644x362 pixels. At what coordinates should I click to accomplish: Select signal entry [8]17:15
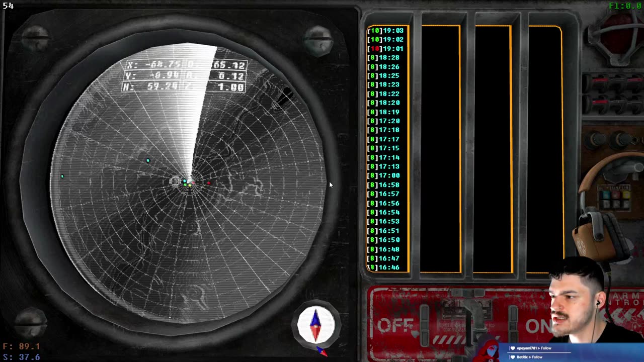[x=384, y=148]
